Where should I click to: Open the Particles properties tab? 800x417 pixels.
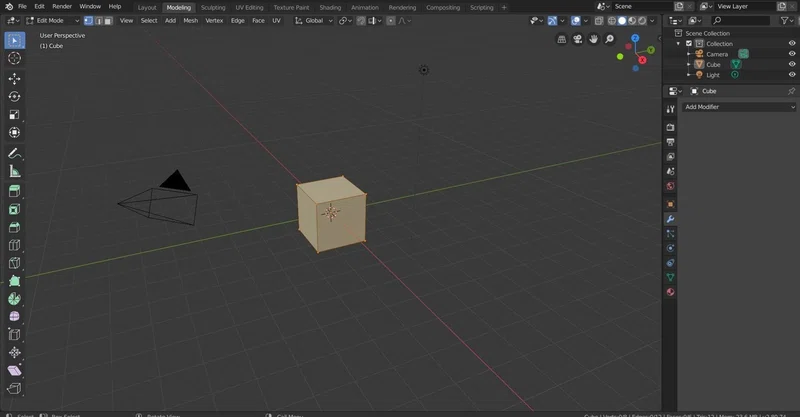pos(670,234)
